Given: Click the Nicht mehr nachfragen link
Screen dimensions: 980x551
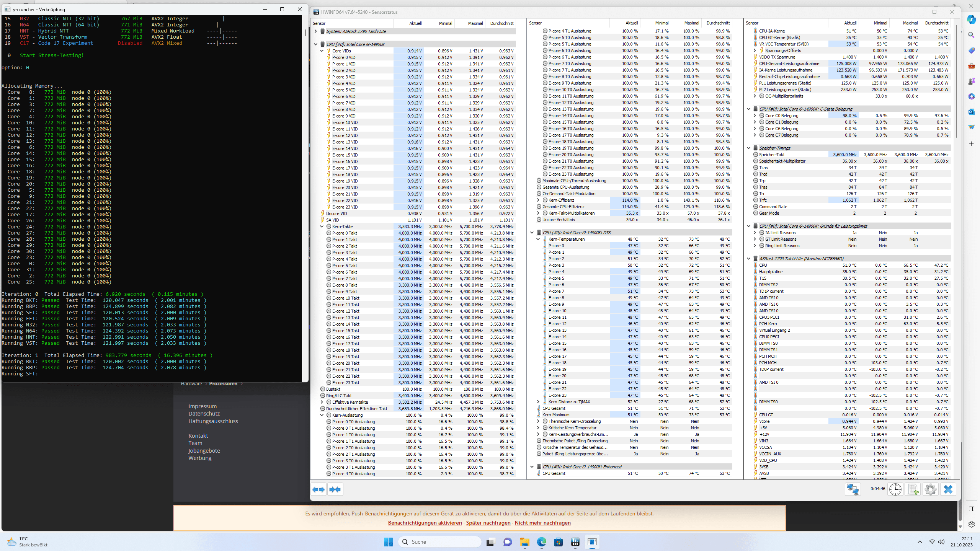Looking at the screenshot, I should [542, 523].
